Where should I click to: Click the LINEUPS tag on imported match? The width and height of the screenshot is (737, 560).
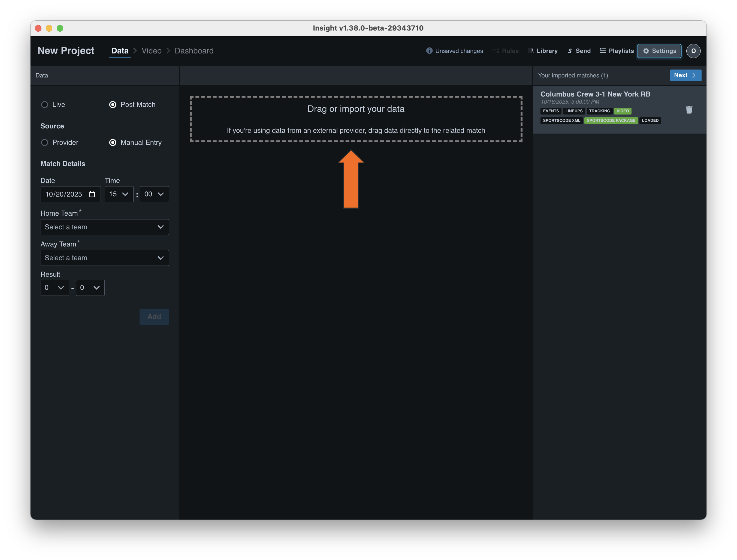coord(574,111)
